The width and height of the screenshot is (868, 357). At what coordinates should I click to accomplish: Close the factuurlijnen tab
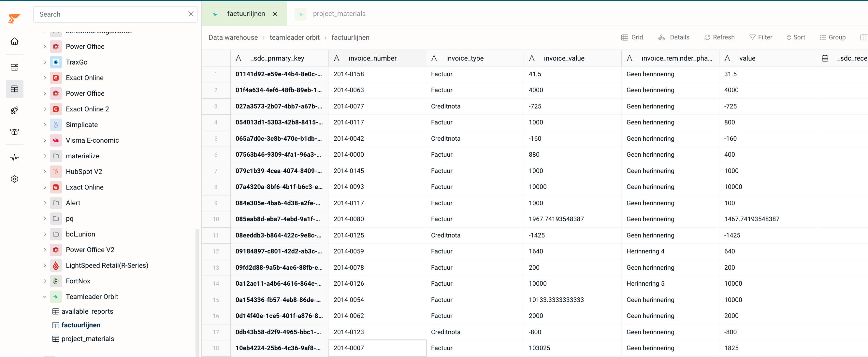point(275,14)
